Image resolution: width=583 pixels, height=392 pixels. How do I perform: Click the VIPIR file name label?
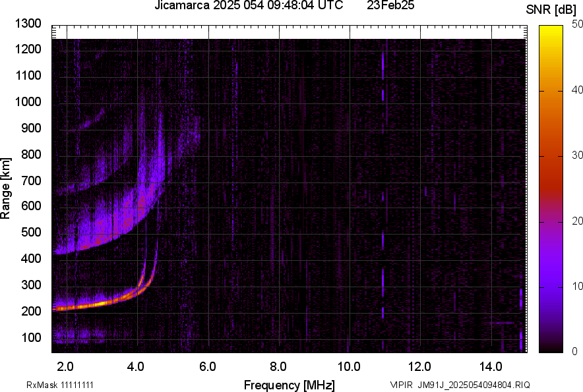pos(460,385)
